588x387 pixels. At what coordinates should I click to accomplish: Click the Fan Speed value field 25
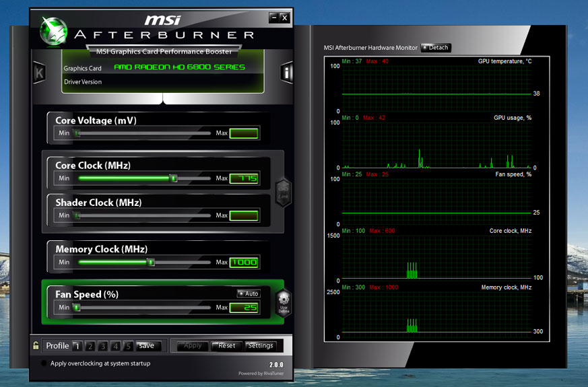244,308
